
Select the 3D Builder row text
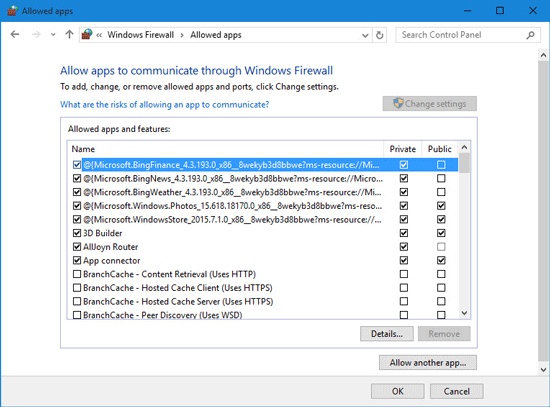click(102, 233)
